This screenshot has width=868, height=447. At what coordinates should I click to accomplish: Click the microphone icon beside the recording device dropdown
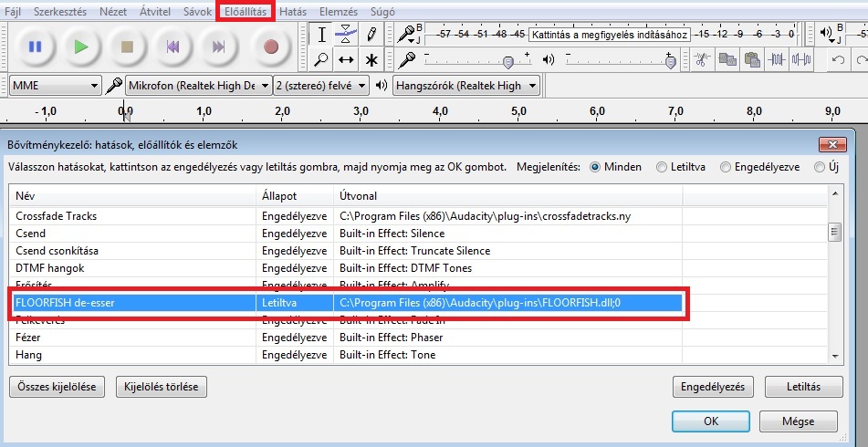(113, 86)
